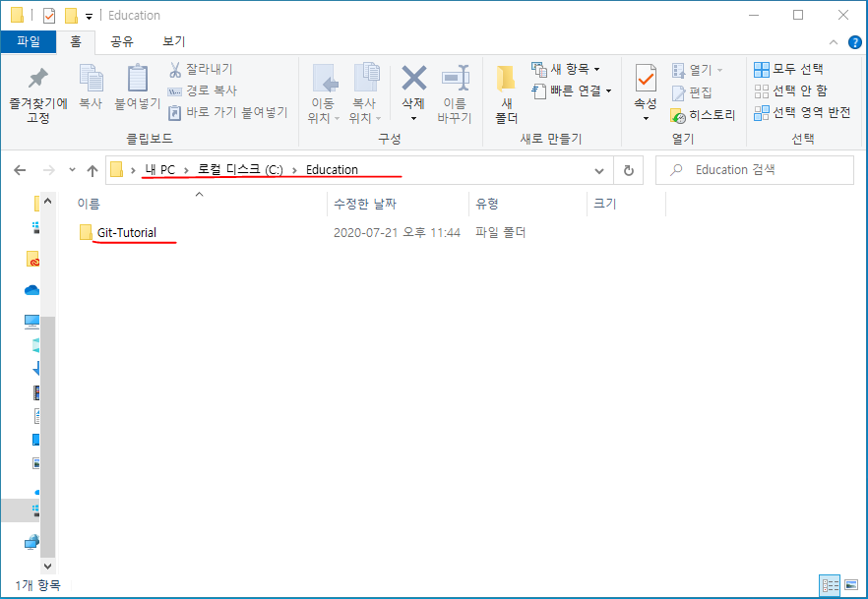Click 선택 영역 반전 (invert selection)
868x599 pixels.
coord(802,112)
